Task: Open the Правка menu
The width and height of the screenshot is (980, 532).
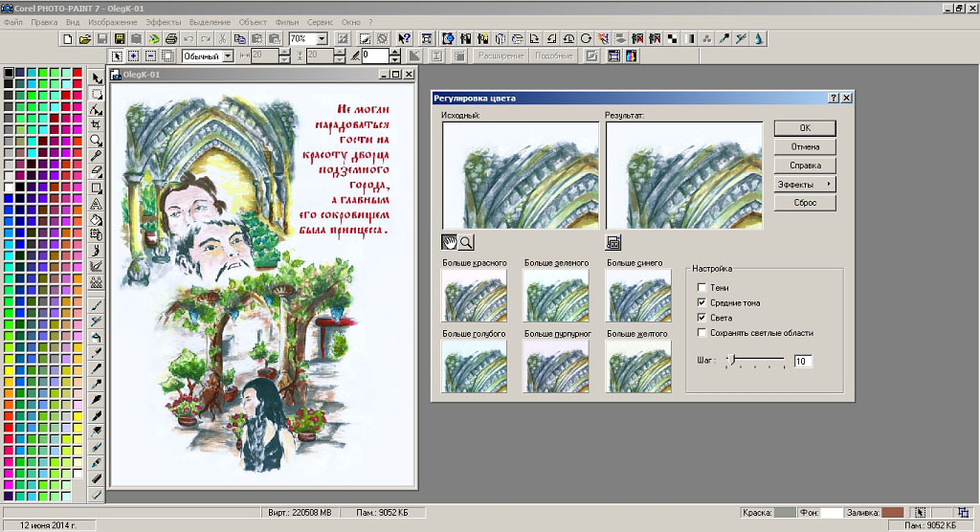Action: point(44,22)
